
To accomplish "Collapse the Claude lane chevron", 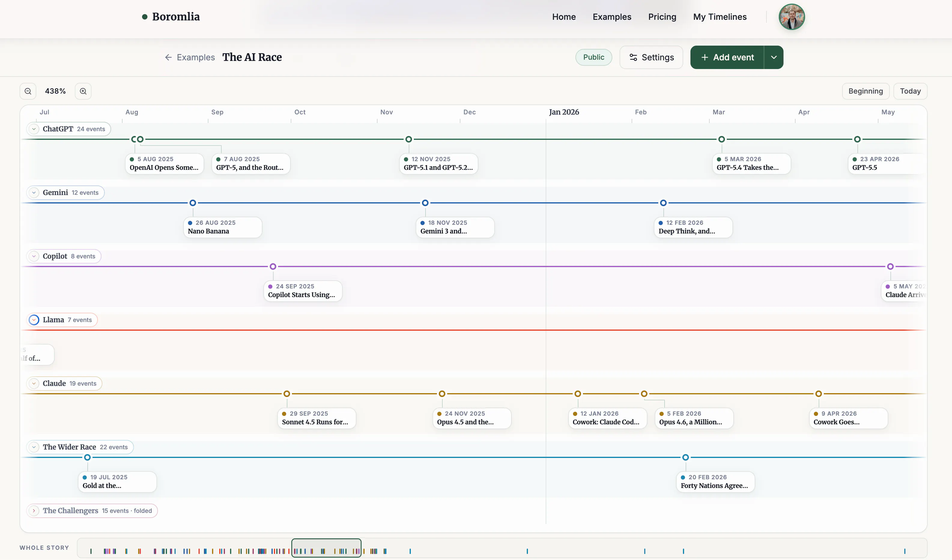I will click(x=34, y=383).
